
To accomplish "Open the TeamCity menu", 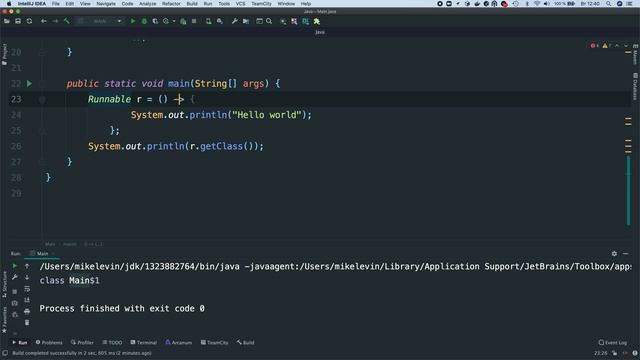I will click(261, 4).
